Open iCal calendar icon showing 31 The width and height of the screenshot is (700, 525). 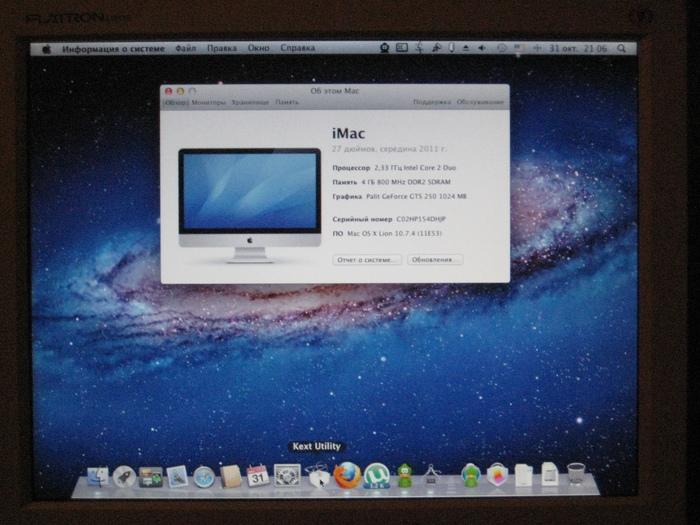[258, 476]
